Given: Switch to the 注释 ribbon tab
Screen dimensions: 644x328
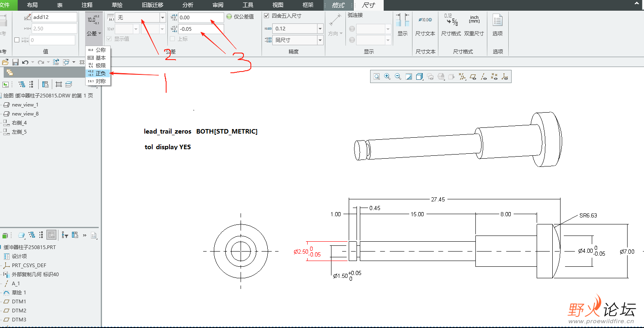Looking at the screenshot, I should pos(87,5).
